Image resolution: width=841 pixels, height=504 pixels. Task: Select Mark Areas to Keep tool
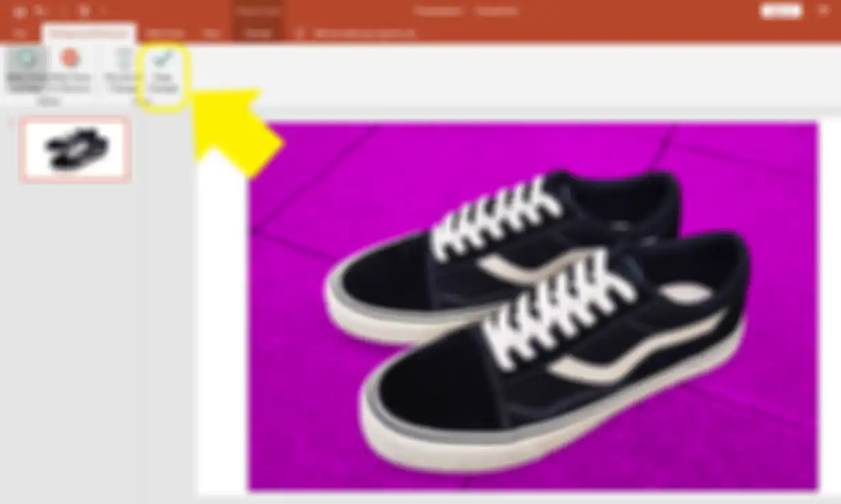point(27,71)
